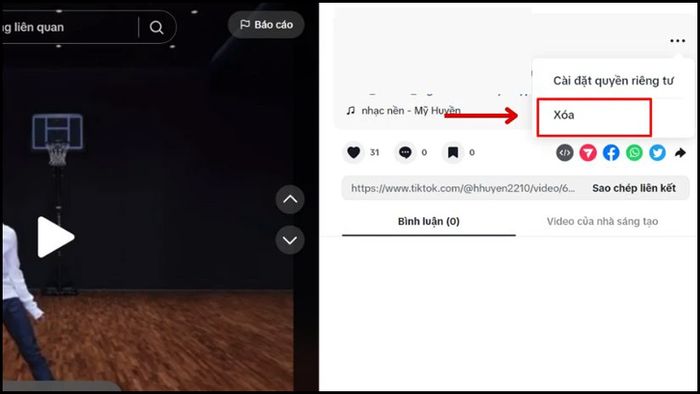
Task: Share via red send-to-friends icon
Action: pos(588,153)
